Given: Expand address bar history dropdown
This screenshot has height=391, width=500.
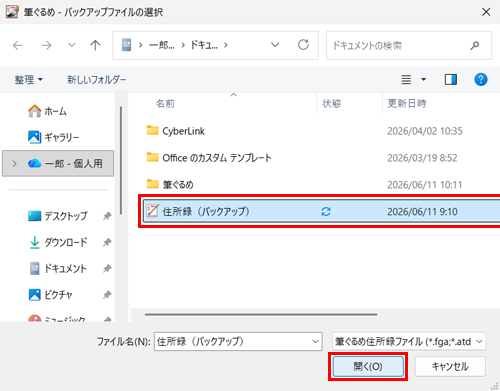Looking at the screenshot, I should [x=275, y=45].
